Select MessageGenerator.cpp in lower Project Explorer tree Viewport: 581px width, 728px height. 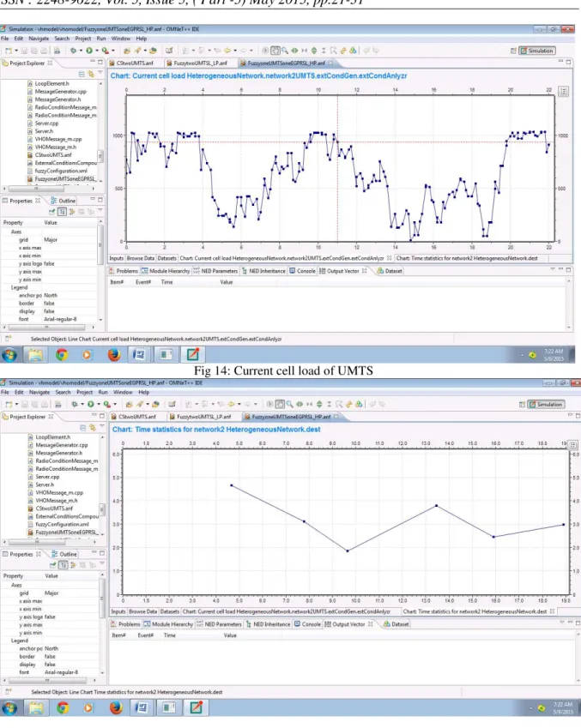(58, 445)
